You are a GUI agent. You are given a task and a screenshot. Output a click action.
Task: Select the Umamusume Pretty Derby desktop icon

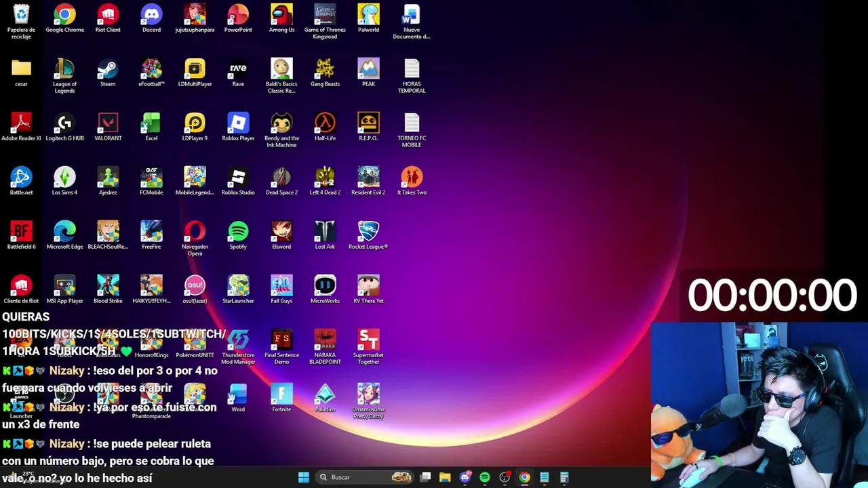coord(368,401)
